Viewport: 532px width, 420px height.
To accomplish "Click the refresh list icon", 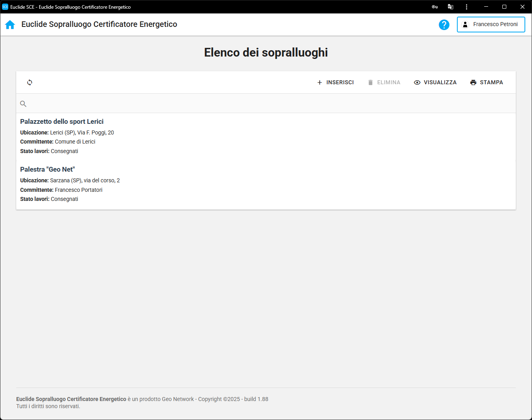I will click(30, 82).
